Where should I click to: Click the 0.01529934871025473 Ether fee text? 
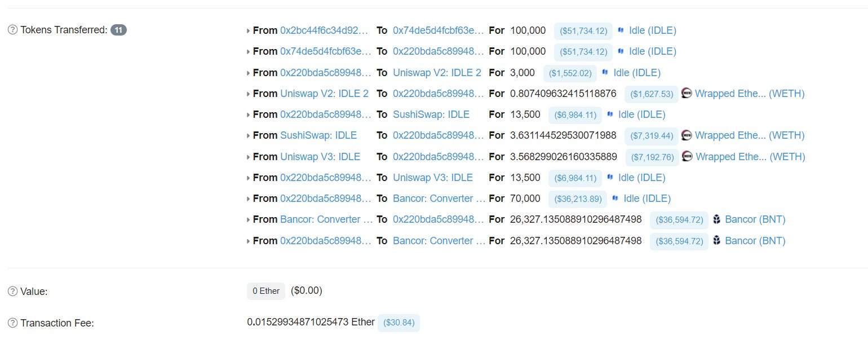coord(311,322)
